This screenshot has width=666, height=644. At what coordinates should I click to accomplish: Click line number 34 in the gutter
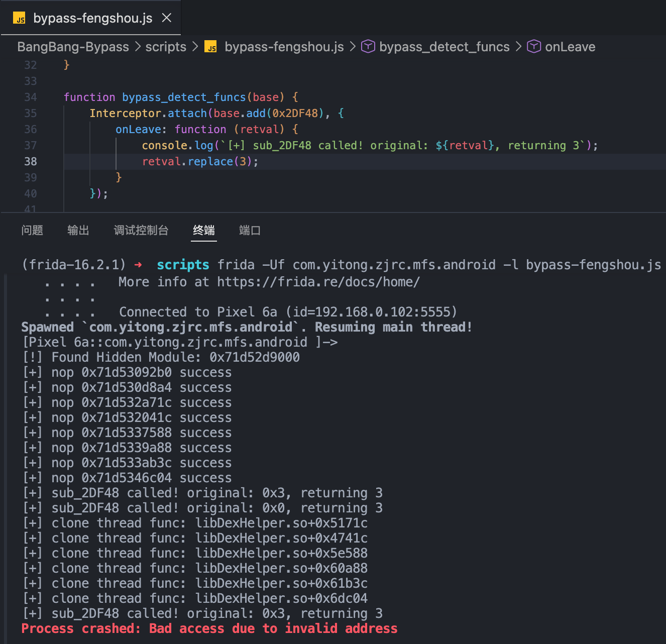31,97
